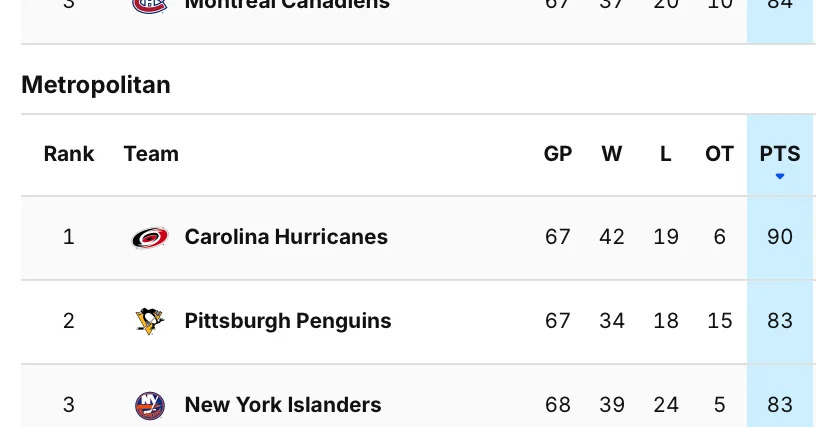This screenshot has width=816, height=427.
Task: Click the Rank column header
Action: pos(69,154)
